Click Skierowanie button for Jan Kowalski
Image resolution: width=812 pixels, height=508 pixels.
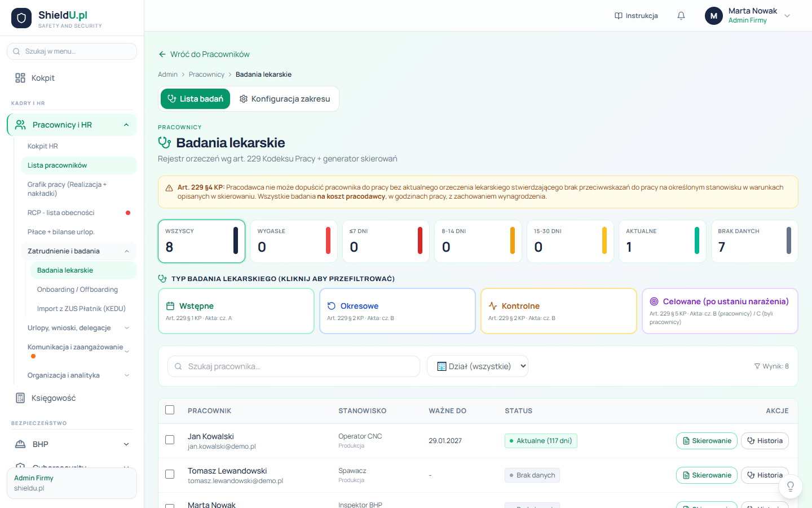[x=707, y=441]
